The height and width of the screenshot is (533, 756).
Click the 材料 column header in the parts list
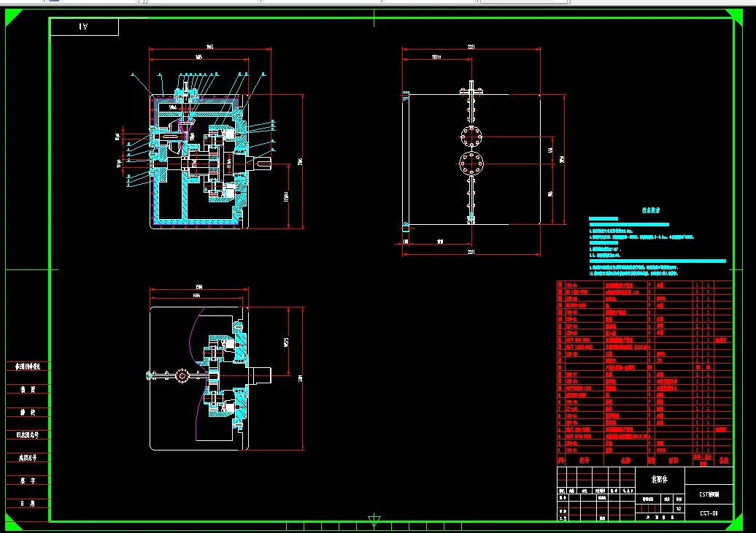tap(674, 461)
